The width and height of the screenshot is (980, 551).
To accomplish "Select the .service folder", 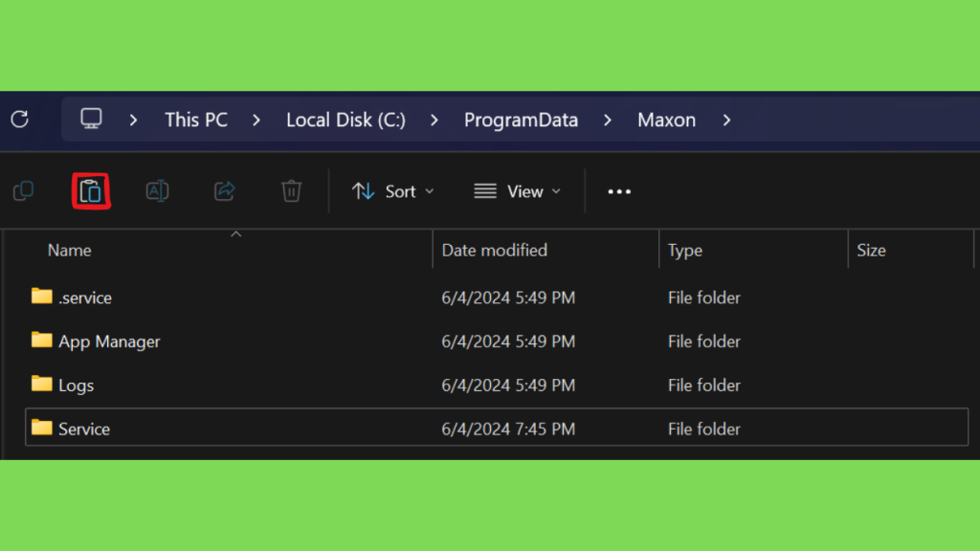I will tap(84, 298).
